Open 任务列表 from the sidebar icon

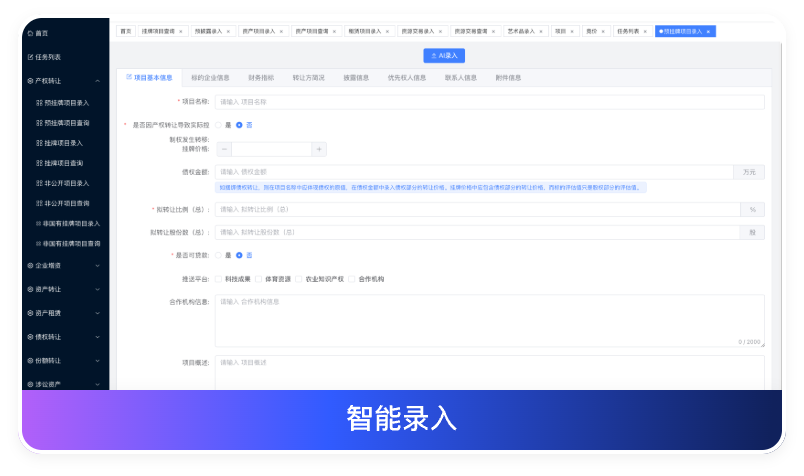click(x=31, y=57)
